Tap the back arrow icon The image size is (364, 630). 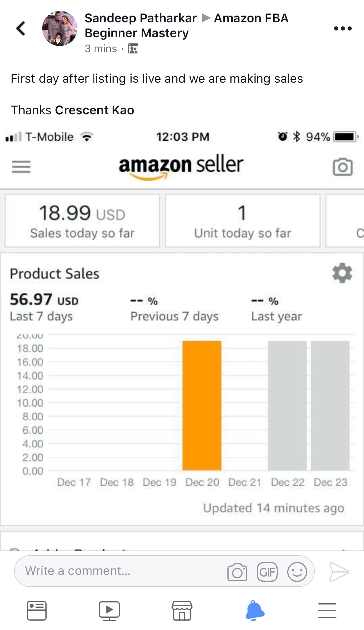21,28
